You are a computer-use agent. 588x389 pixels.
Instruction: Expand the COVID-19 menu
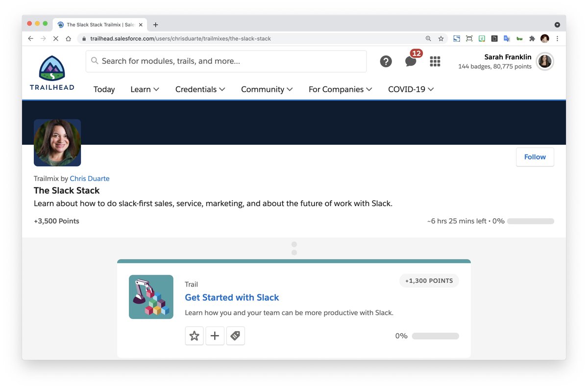(x=411, y=89)
